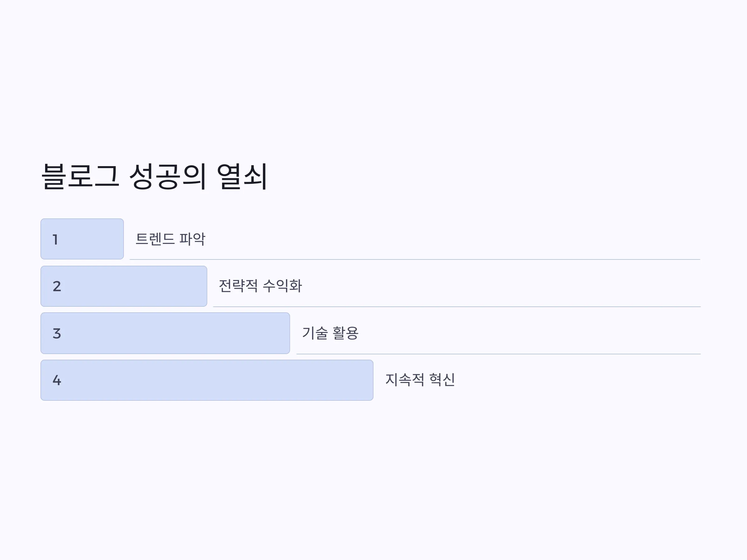Image resolution: width=747 pixels, height=560 pixels.
Task: Select the number 3 bar
Action: 165,333
